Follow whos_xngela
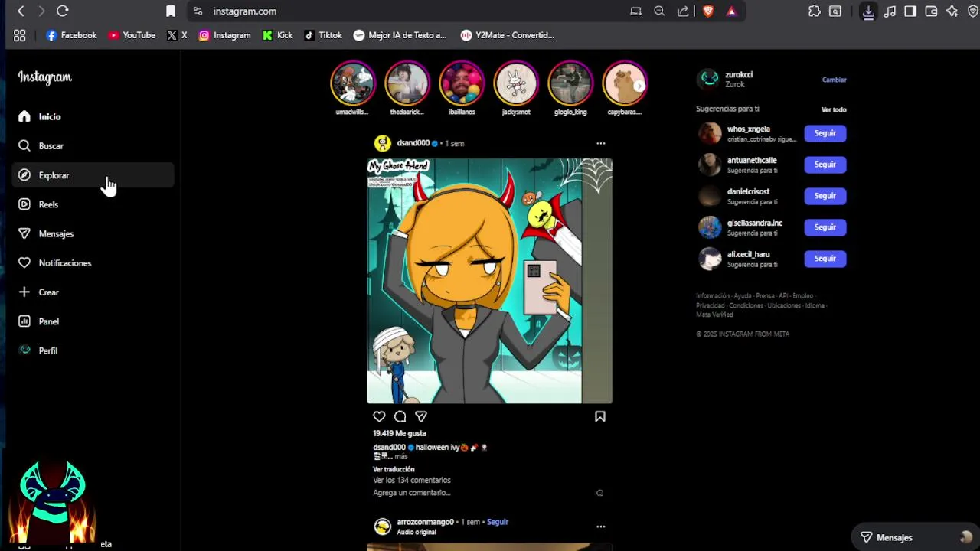 [825, 133]
